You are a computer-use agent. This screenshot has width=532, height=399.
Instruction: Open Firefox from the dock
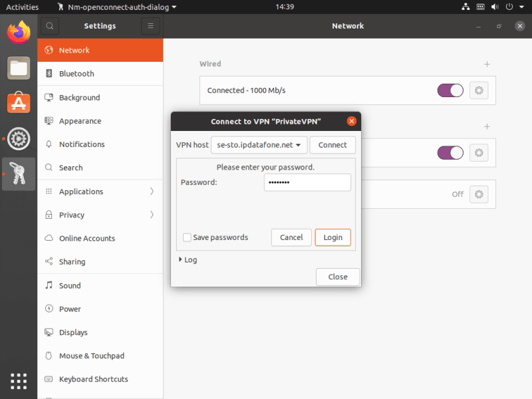point(19,32)
